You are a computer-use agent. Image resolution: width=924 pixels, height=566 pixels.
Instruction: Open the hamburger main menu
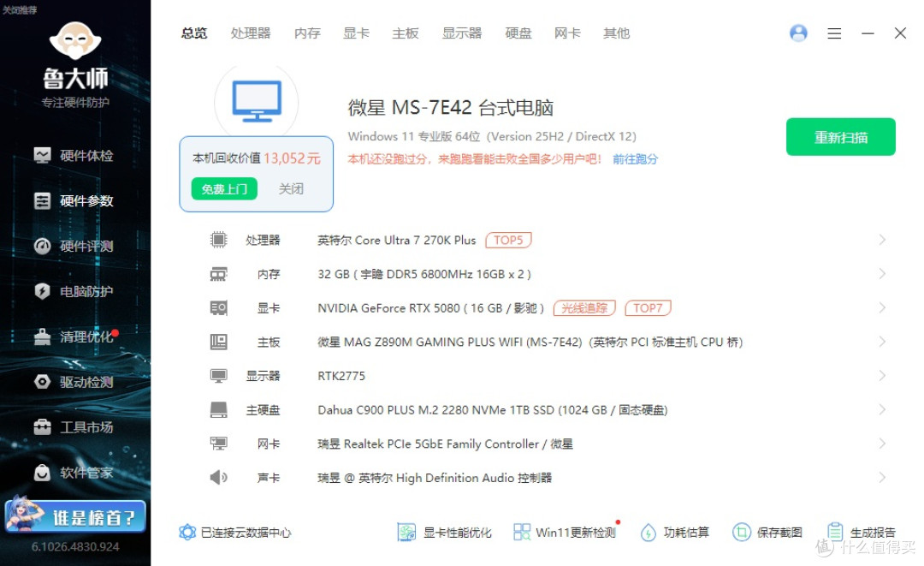click(834, 33)
